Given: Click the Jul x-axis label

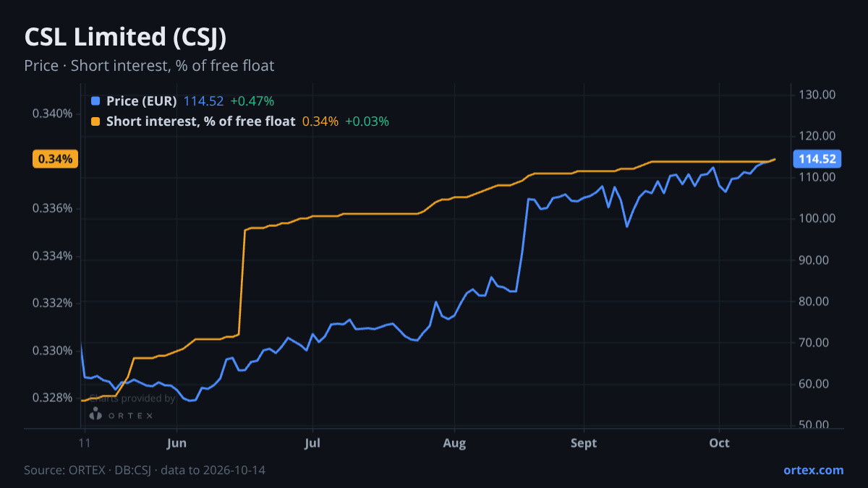Looking at the screenshot, I should [312, 443].
